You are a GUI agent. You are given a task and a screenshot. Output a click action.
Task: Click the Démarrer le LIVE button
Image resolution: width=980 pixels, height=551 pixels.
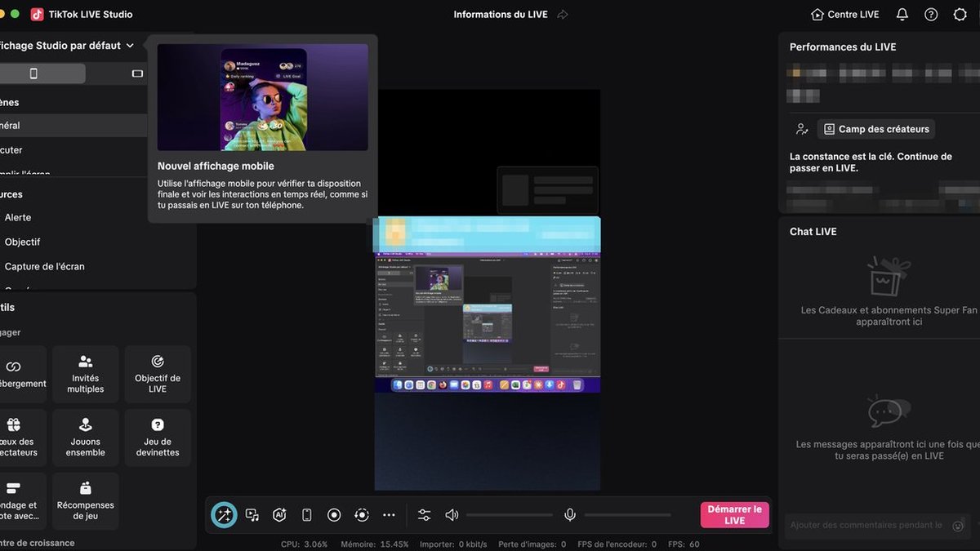[x=735, y=515]
